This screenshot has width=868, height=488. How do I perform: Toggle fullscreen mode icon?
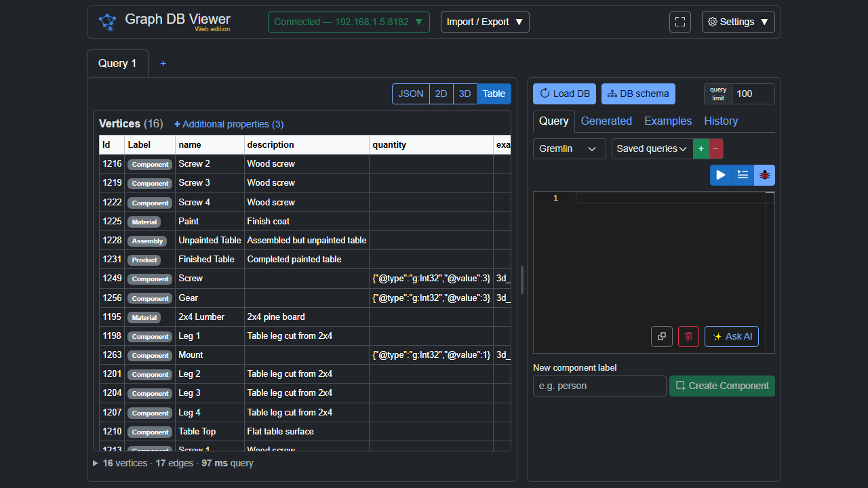pyautogui.click(x=680, y=22)
